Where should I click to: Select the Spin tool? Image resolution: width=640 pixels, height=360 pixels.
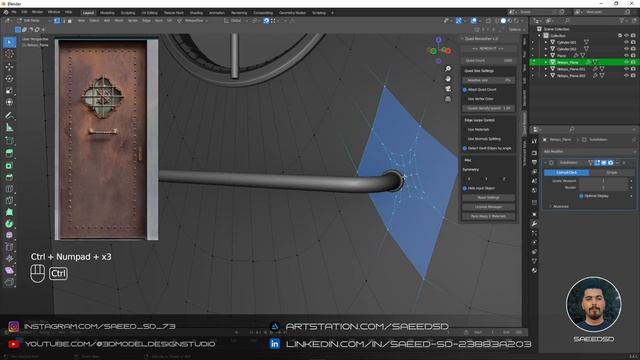tap(9, 224)
